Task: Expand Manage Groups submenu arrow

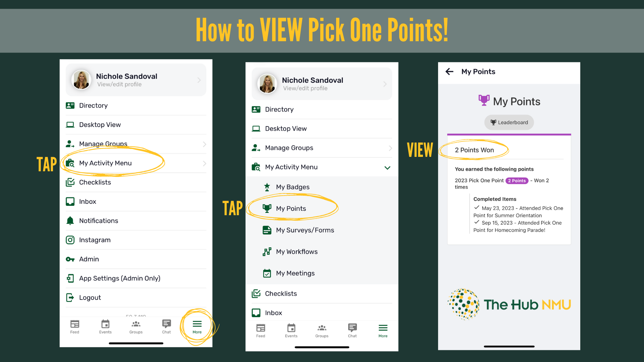Action: click(x=204, y=143)
